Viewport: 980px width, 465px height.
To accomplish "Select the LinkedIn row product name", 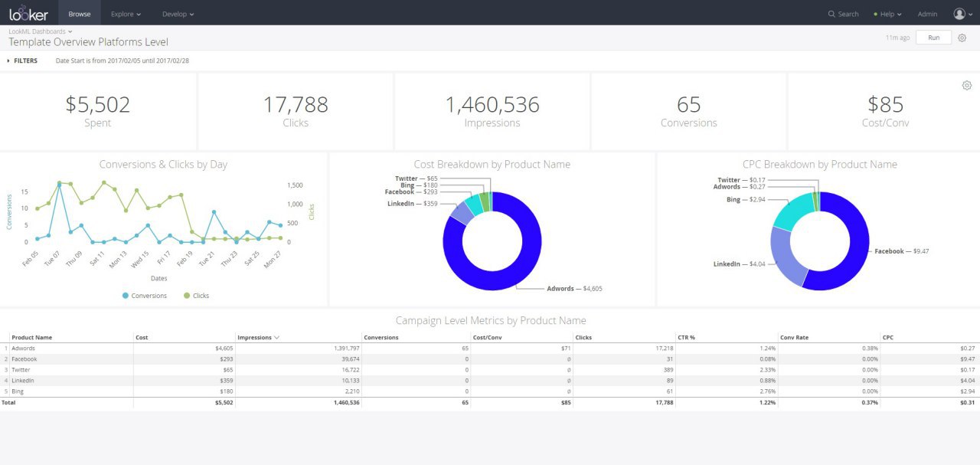I will (x=24, y=380).
